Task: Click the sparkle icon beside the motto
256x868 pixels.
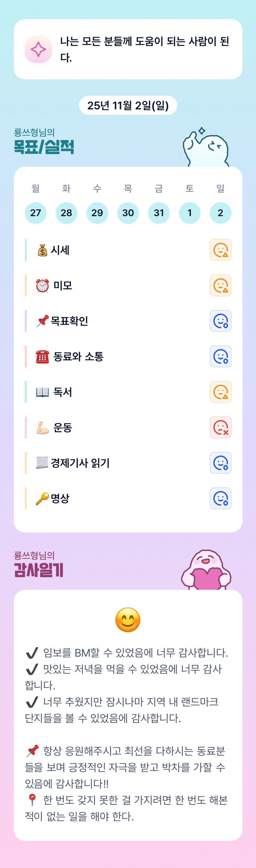Action: [38, 49]
